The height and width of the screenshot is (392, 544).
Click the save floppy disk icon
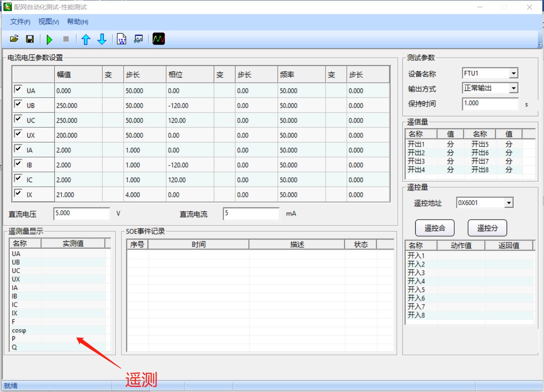[30, 39]
